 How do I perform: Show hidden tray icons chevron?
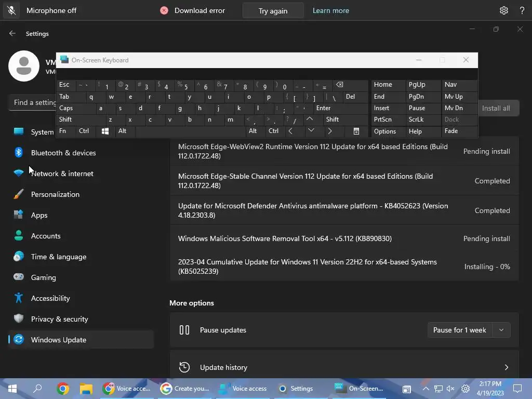pyautogui.click(x=426, y=389)
